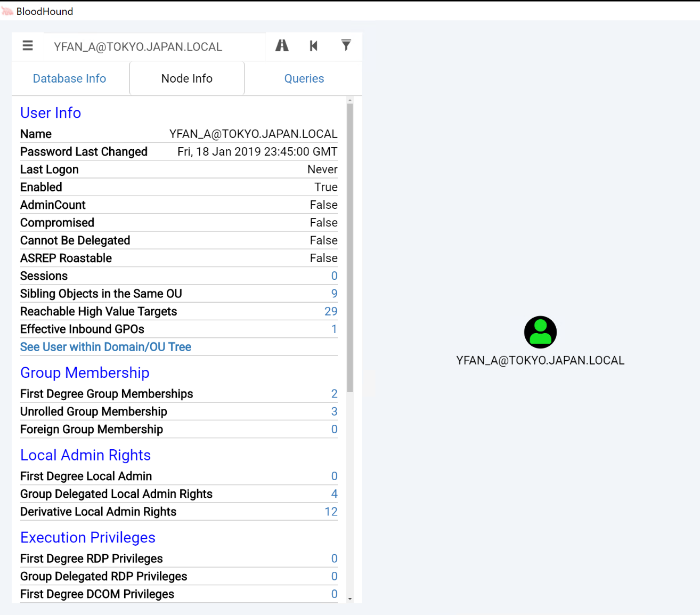Click the Node Info panel scrollbar thumb
Viewport: 700px width, 615px height.
pyautogui.click(x=350, y=245)
